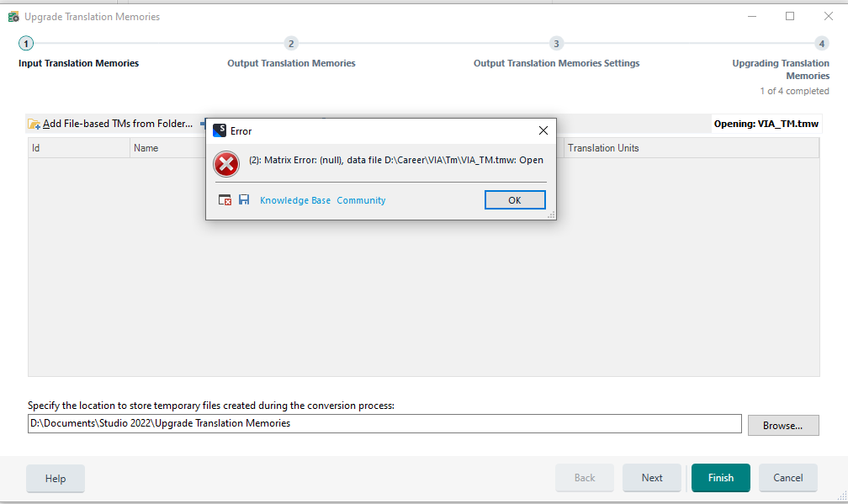Click the 'Opening: VIA_TM.tmw' status text
The height and width of the screenshot is (504, 848).
click(766, 124)
